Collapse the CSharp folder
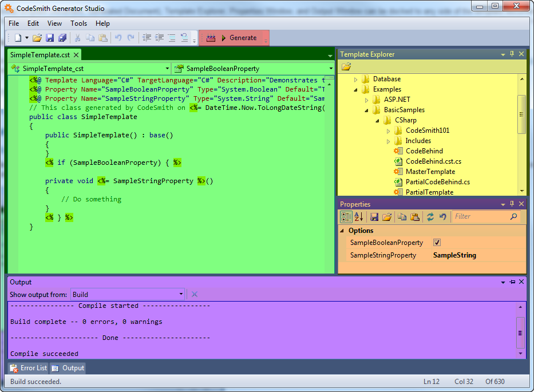 click(377, 121)
